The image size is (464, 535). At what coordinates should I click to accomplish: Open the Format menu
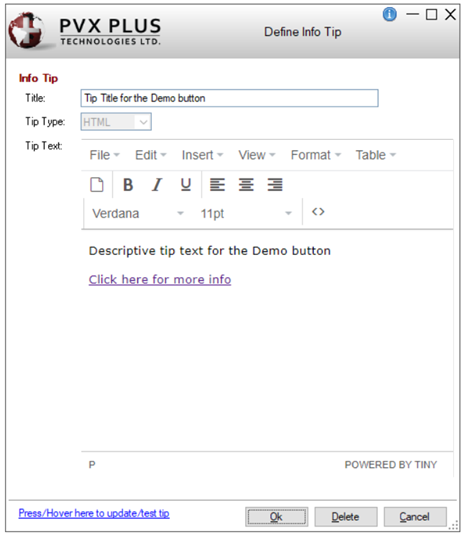(316, 155)
